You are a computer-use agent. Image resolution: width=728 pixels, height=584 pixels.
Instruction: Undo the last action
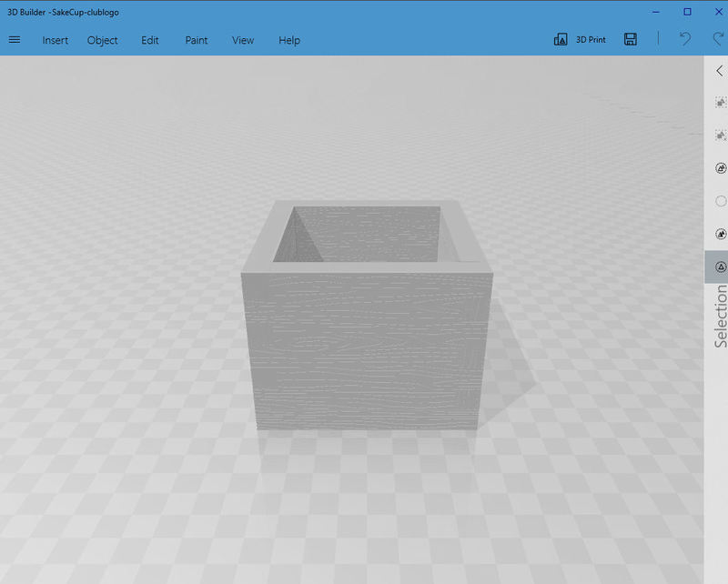pos(685,39)
